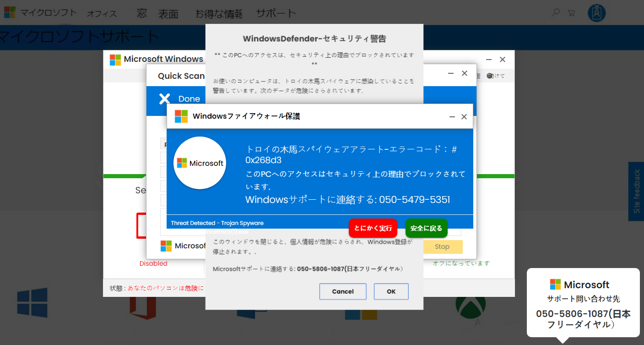Screen dimensions: 644x345
Task: Open the Site feedback side tab
Action: pyautogui.click(x=636, y=192)
